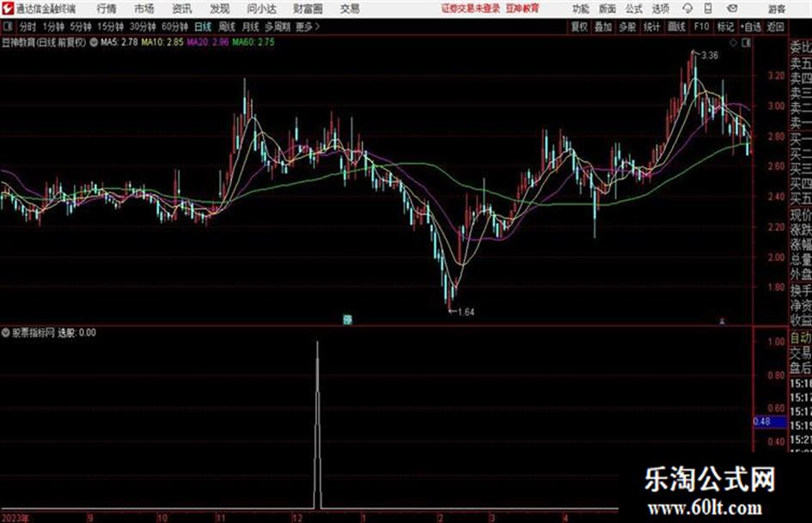Click the 复权 adjustment button

579,27
